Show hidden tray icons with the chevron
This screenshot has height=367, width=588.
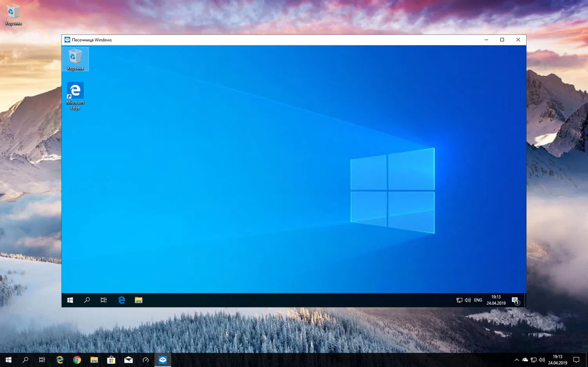pyautogui.click(x=517, y=360)
